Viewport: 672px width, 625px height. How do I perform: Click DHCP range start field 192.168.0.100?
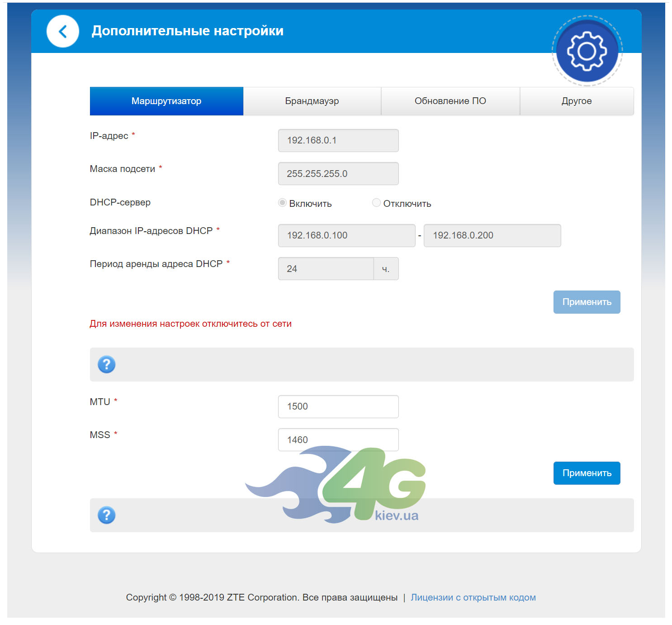tap(347, 235)
